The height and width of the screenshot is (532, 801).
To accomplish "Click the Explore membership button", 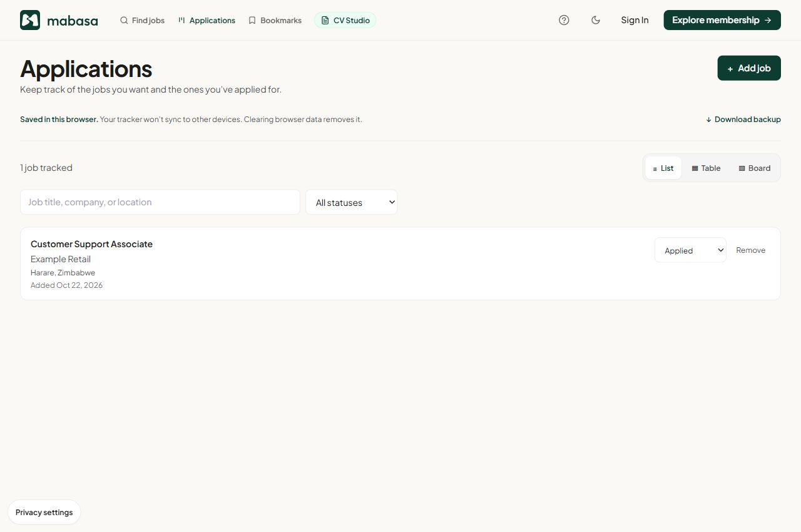I will (x=722, y=20).
